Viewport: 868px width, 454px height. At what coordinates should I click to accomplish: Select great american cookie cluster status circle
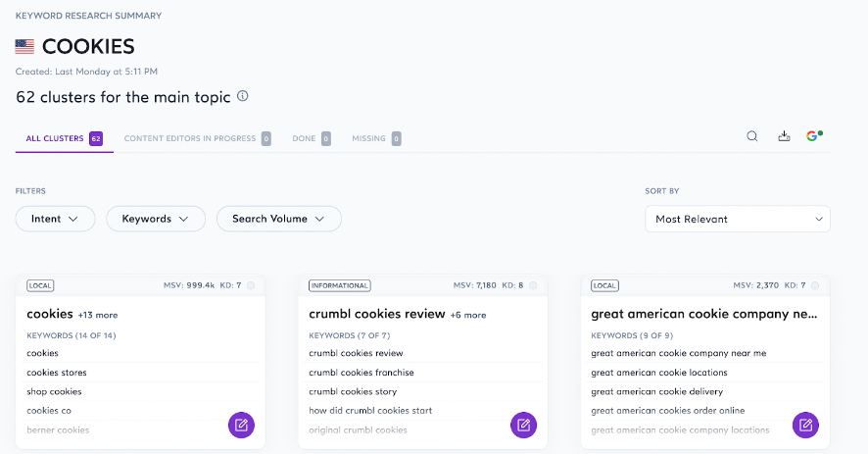815,285
